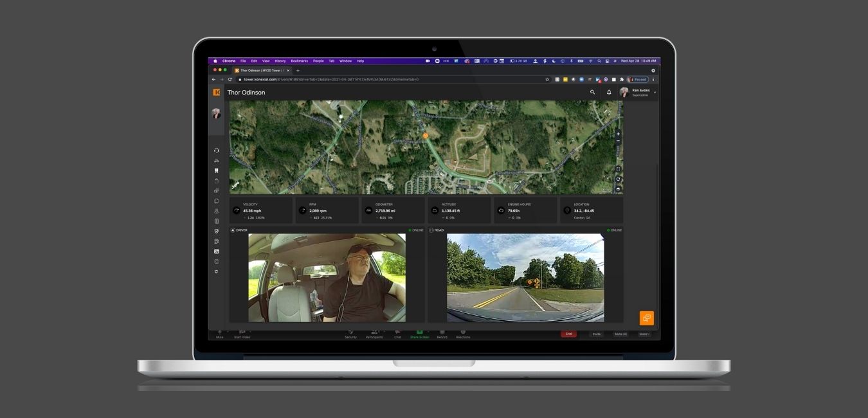Click the Location pin icon
The height and width of the screenshot is (418, 868).
coord(567,210)
